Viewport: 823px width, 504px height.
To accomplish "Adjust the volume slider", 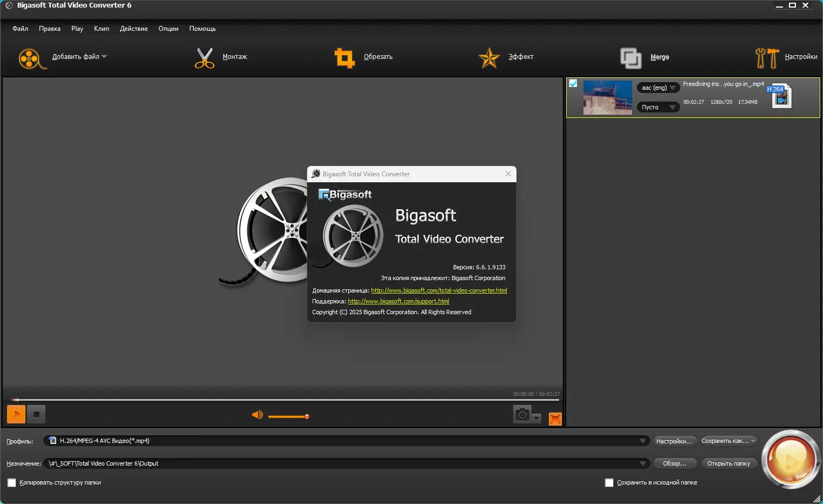I will tap(289, 416).
